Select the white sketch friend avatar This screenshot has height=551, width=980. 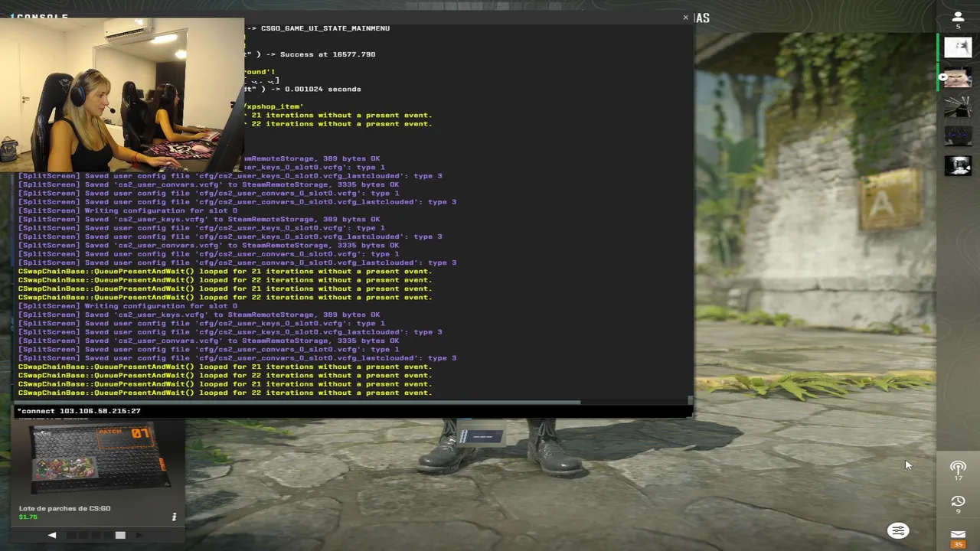tap(958, 47)
